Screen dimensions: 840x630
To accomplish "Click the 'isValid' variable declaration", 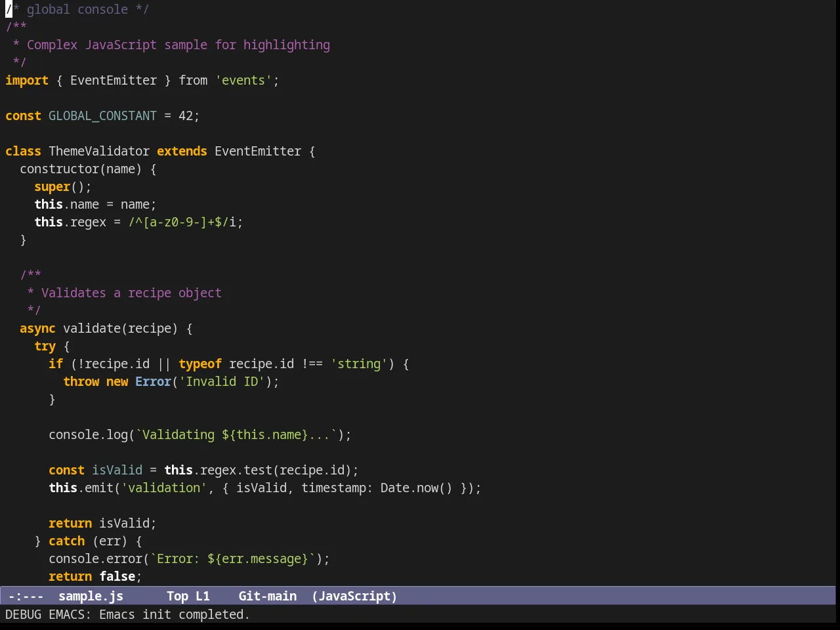I will (117, 470).
